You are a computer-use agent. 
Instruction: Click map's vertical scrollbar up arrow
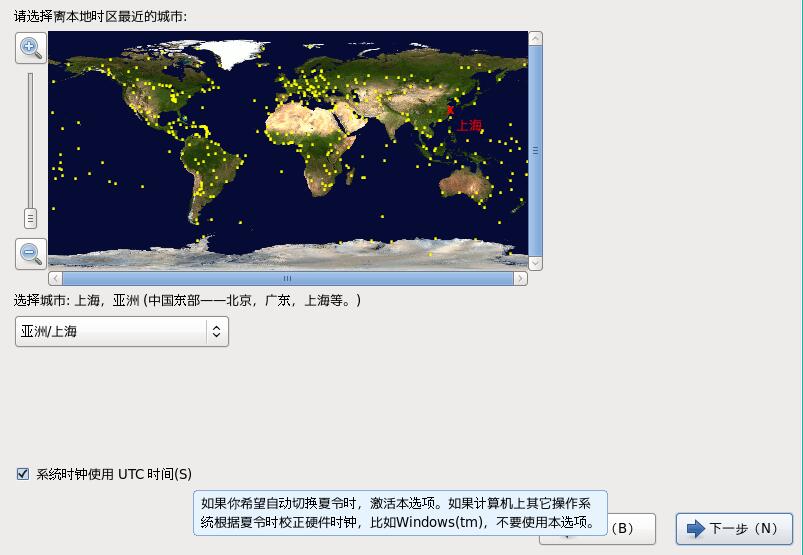(x=535, y=38)
